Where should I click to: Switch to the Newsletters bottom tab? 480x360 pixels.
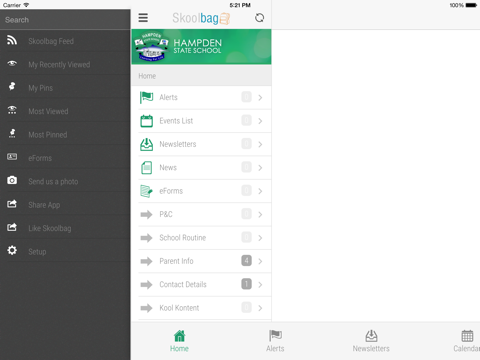pos(371,341)
